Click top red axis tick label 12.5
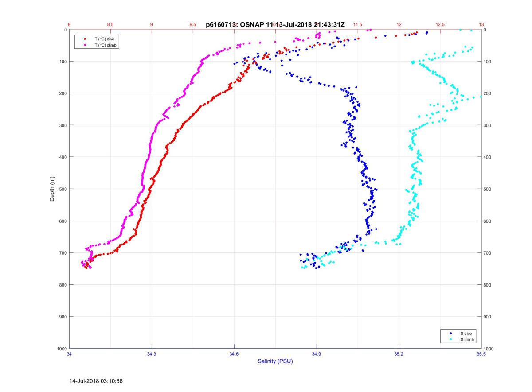532x392 pixels. click(440, 25)
